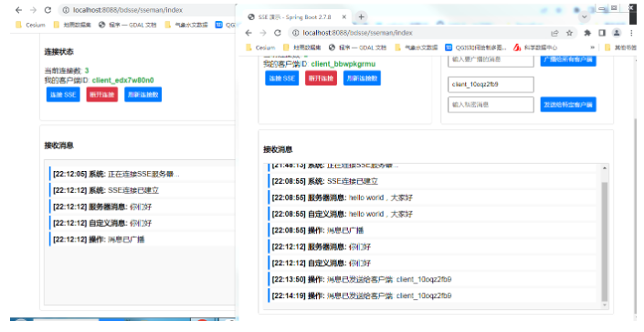Click the 22:12:12 服务器消息 row in the front window

pos(432,247)
